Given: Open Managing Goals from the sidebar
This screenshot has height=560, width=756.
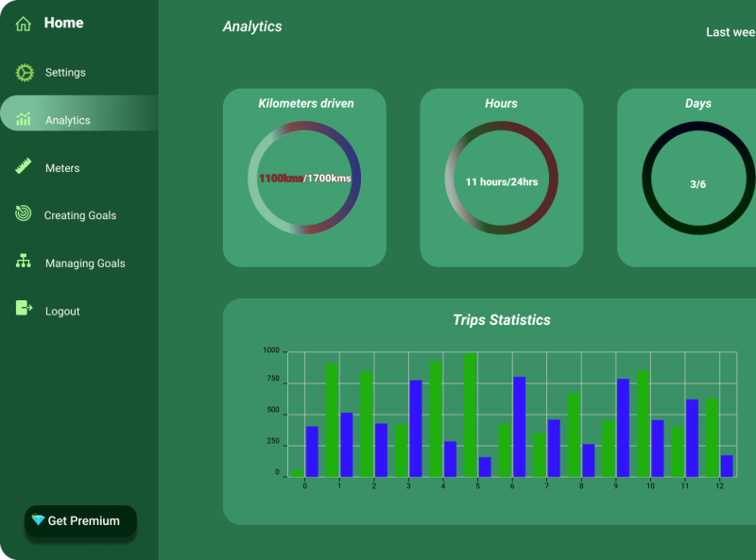Looking at the screenshot, I should click(x=84, y=263).
